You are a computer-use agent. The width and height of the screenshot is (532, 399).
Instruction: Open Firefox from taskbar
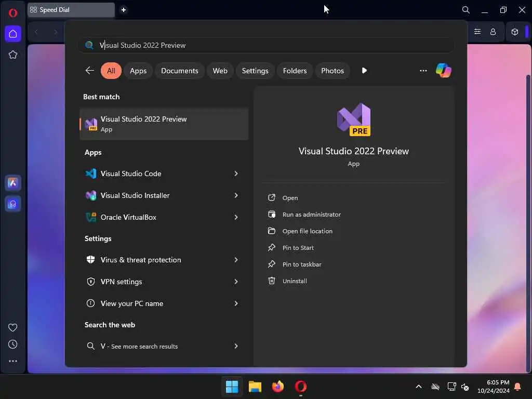coord(278,387)
